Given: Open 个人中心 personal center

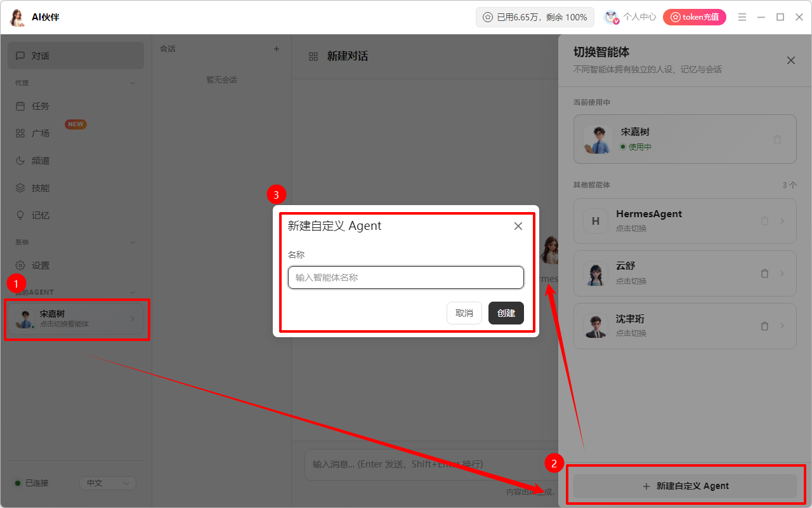Looking at the screenshot, I should tap(630, 17).
